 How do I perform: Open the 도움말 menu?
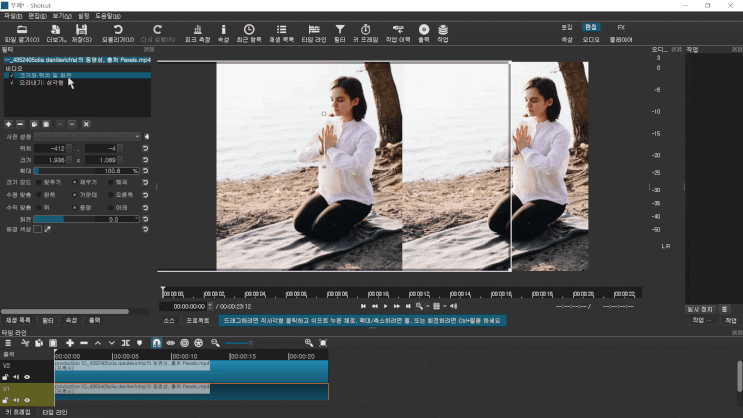click(x=108, y=16)
